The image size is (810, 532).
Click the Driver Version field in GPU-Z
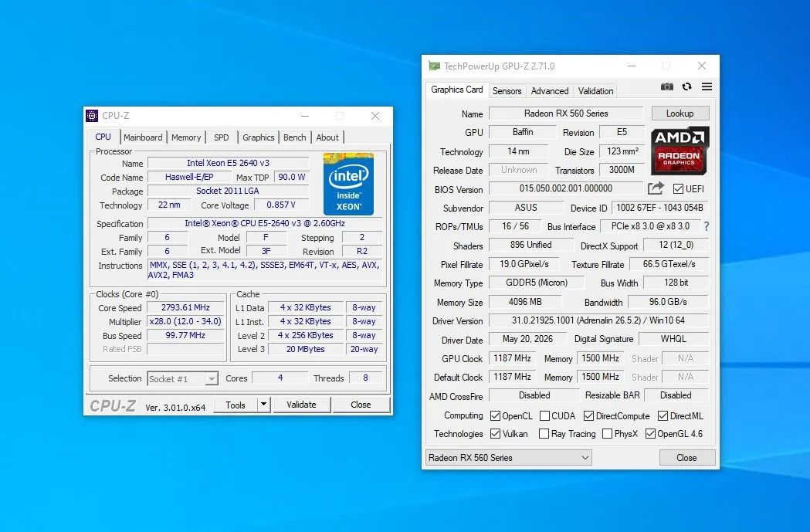598,320
